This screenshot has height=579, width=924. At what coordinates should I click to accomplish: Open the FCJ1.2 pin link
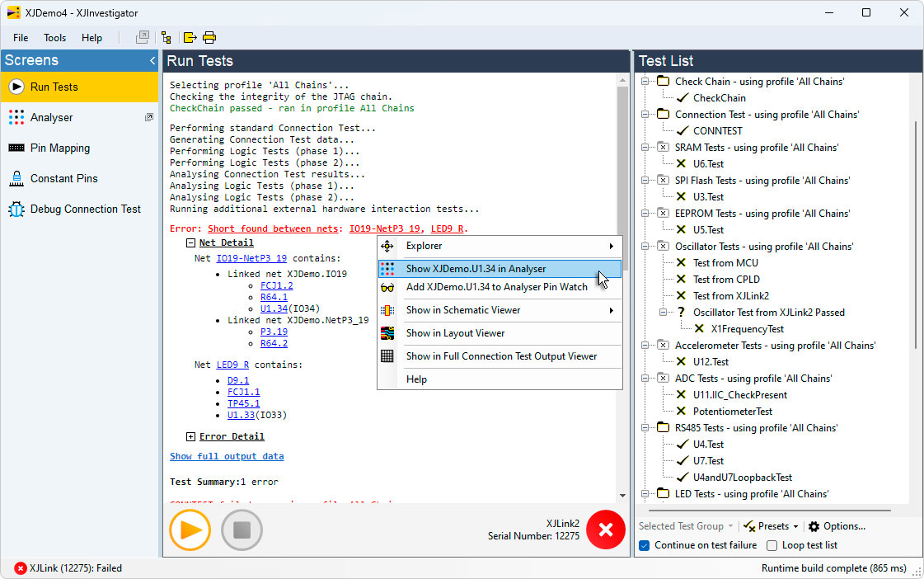click(277, 286)
